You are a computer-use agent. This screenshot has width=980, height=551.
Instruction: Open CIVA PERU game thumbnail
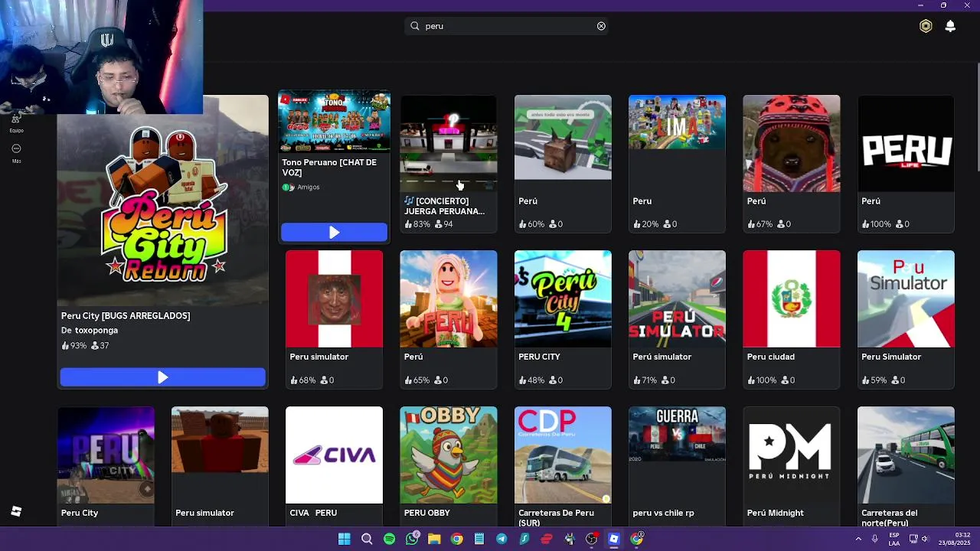coord(334,455)
